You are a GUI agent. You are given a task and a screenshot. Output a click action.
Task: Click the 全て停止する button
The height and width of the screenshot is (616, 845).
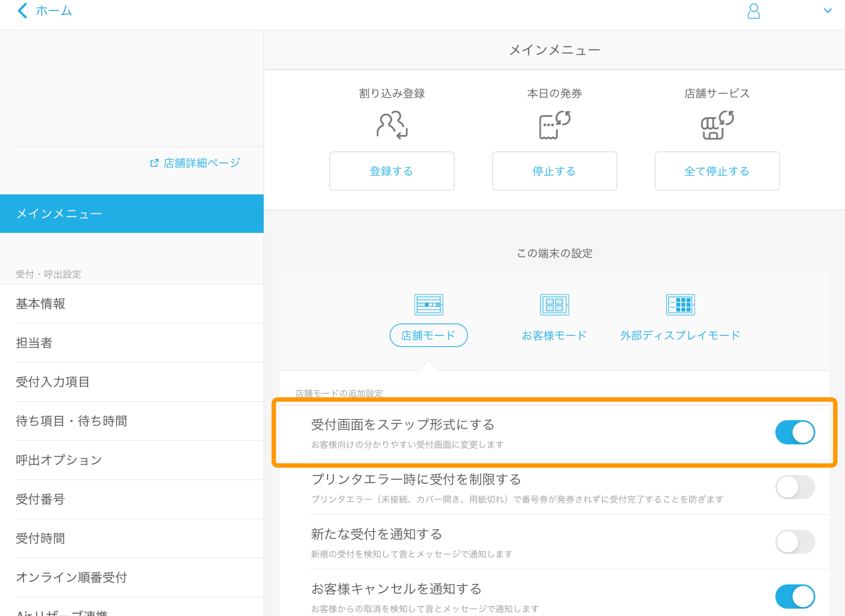pos(716,171)
